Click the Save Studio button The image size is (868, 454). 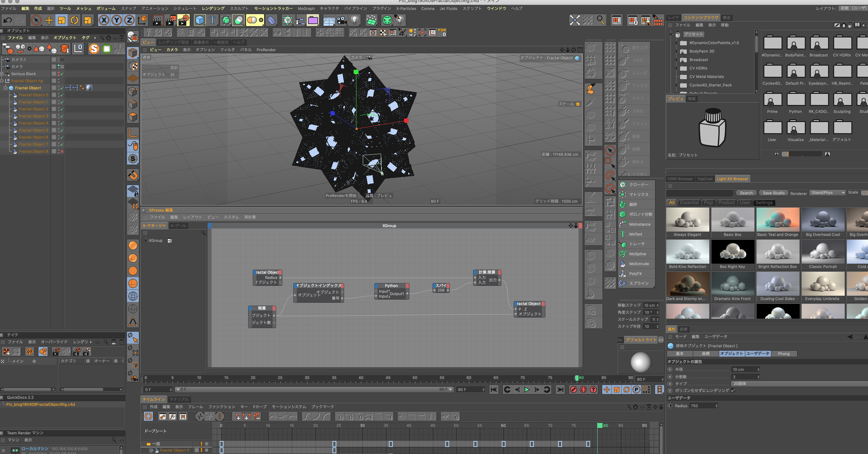coord(774,193)
